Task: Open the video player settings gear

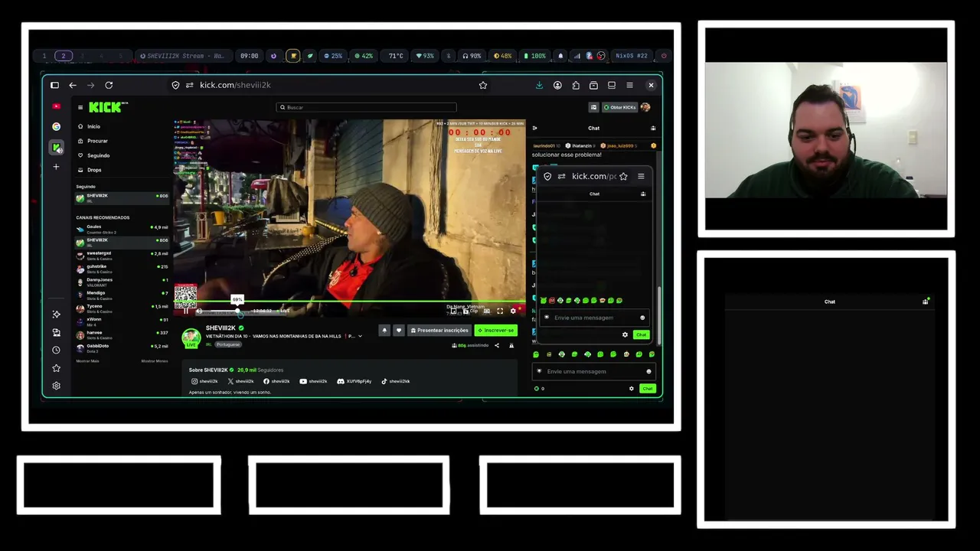Action: 513,311
